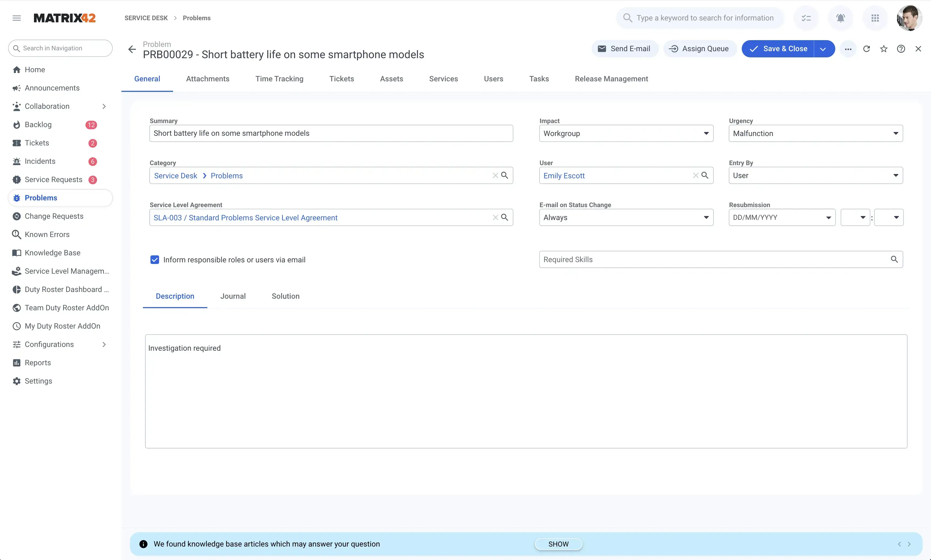Open the Urgency dropdown showing Malfunction
This screenshot has height=560, width=931.
click(815, 134)
